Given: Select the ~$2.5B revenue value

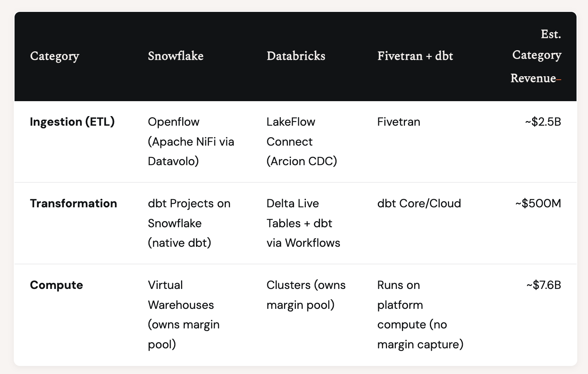Looking at the screenshot, I should tap(543, 122).
